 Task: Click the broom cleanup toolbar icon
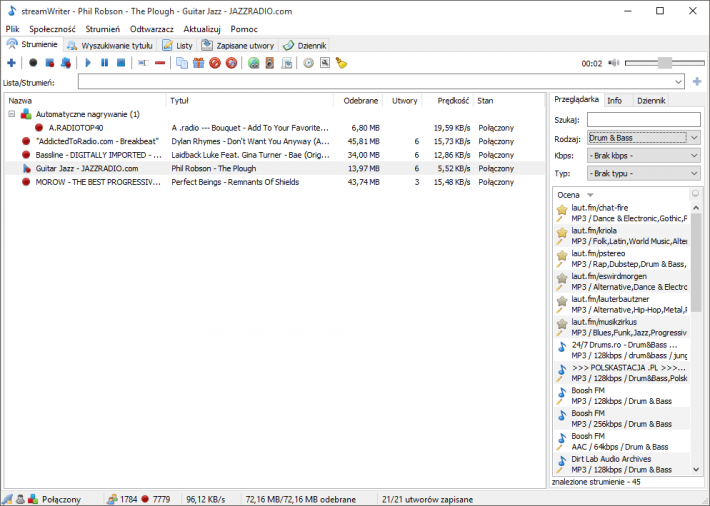coord(341,63)
